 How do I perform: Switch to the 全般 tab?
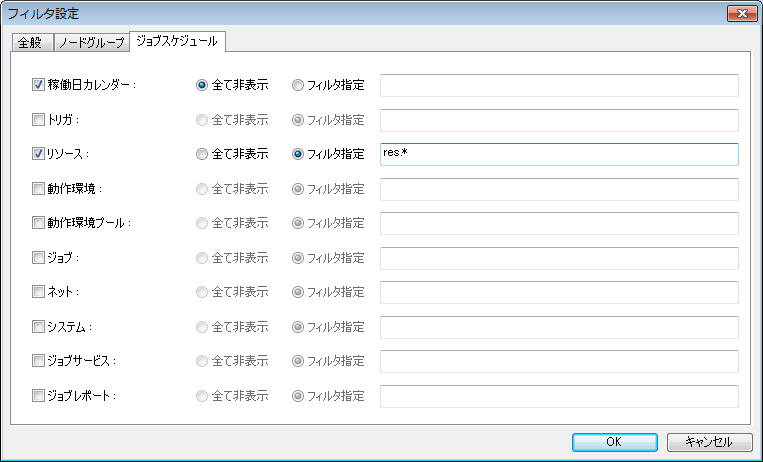coord(32,42)
